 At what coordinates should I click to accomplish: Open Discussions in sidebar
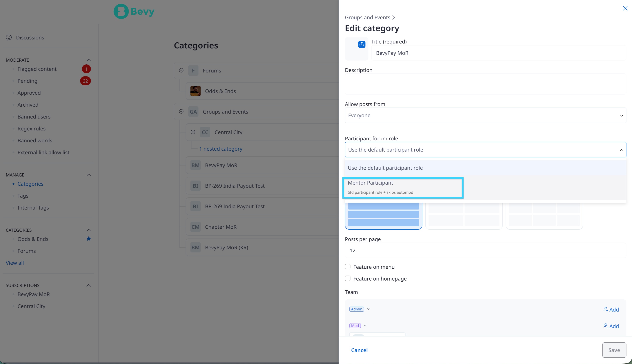[x=30, y=37]
